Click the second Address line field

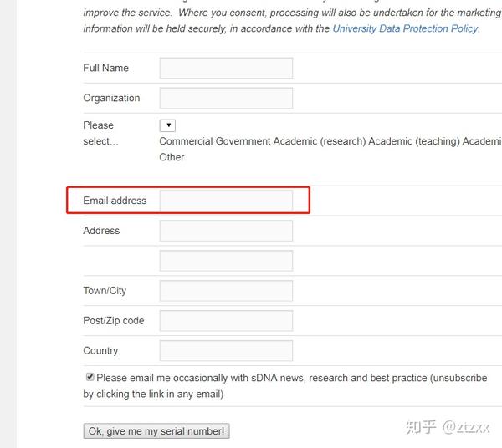(226, 261)
